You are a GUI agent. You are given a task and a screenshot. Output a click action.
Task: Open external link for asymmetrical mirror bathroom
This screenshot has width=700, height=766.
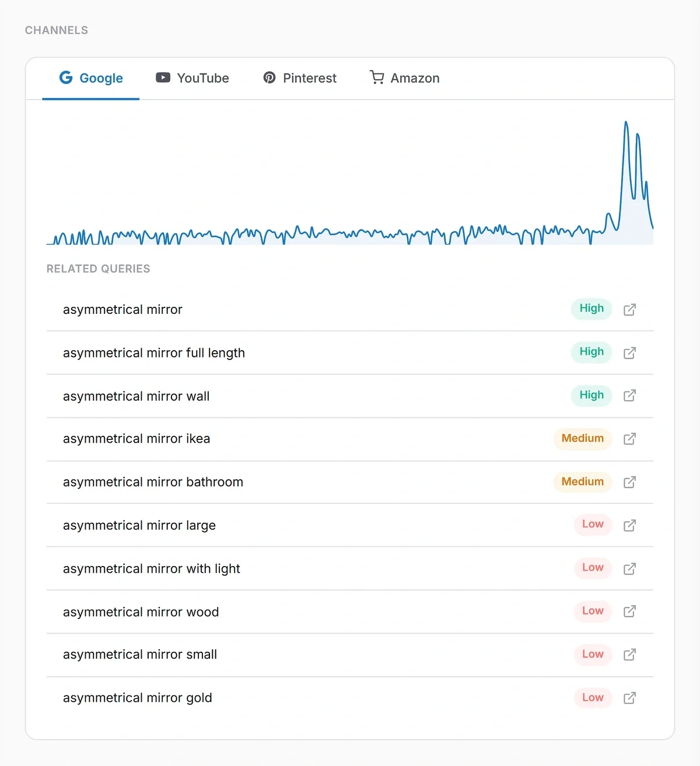(629, 482)
